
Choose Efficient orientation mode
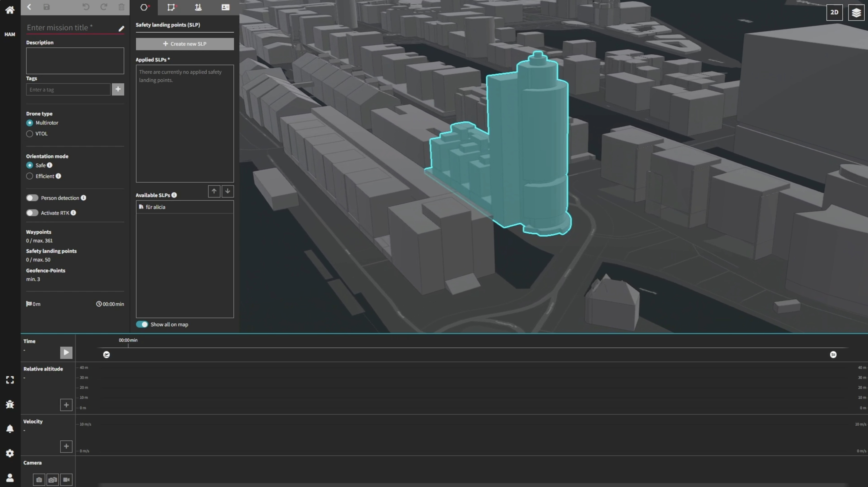30,176
